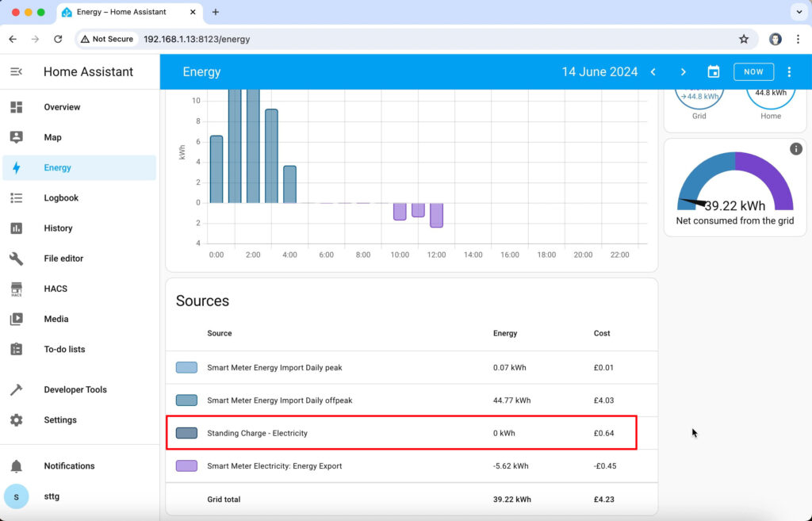
Task: Open the Overview dashboard icon
Action: [x=16, y=107]
